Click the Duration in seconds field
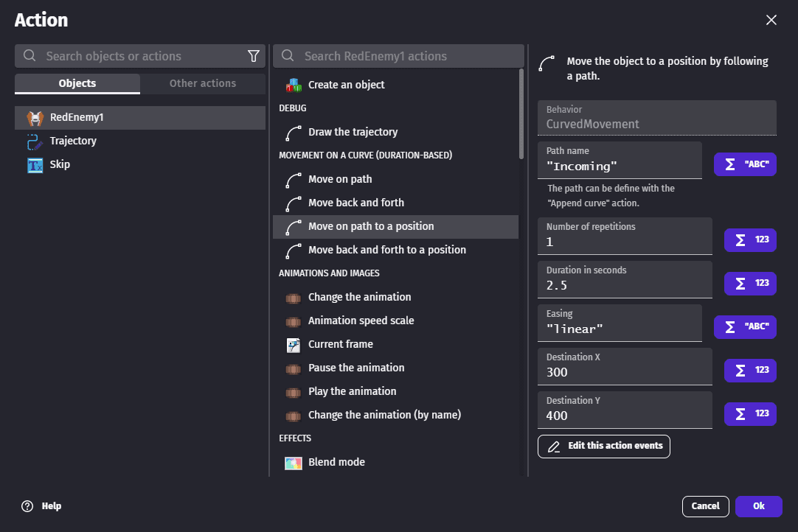 click(x=625, y=285)
